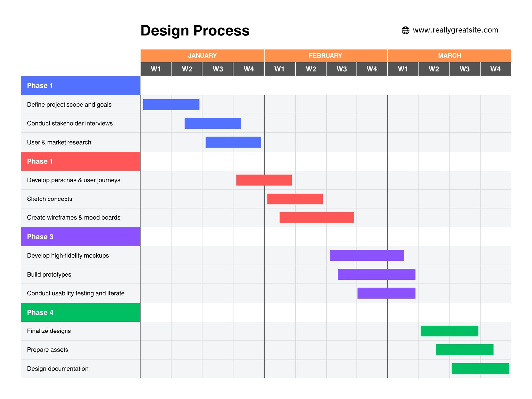The image size is (532, 399).
Task: Click the red Phase 1 header
Action: [x=80, y=161]
